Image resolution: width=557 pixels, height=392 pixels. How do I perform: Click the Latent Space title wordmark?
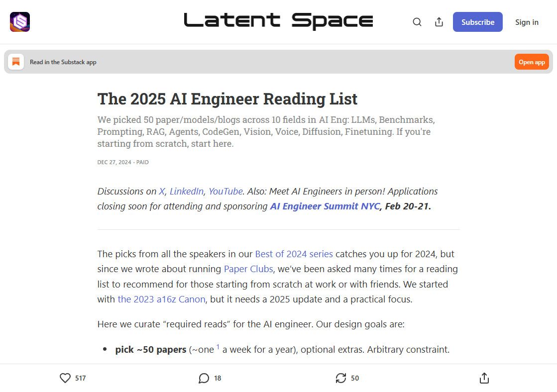click(278, 21)
